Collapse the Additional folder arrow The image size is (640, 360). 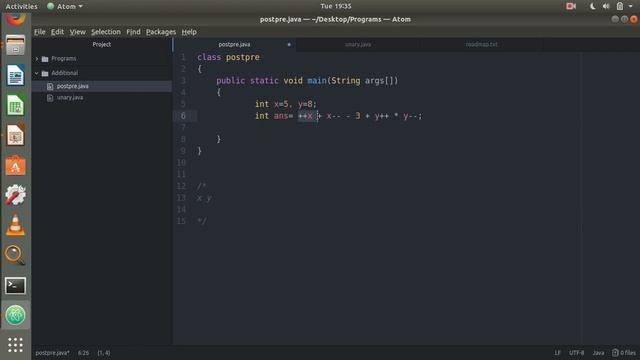coord(37,73)
